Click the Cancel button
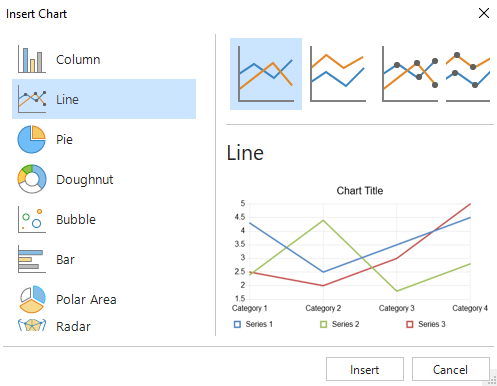Viewport: 497px width, 386px height. click(451, 369)
